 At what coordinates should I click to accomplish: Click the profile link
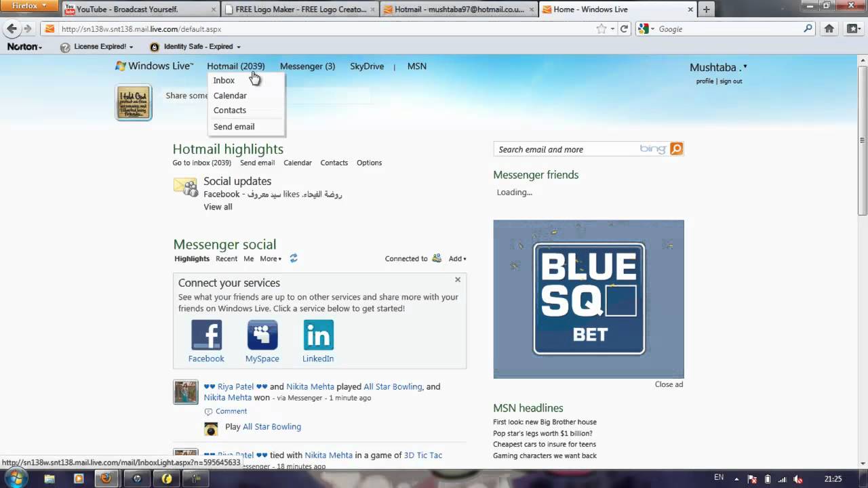point(705,81)
